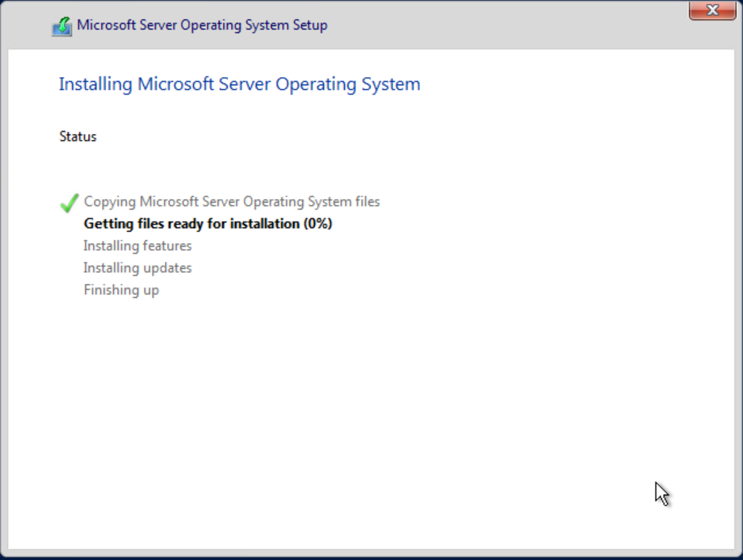Select the Copying Microsoft Server Operating System files step
Screen dimensions: 743x560
(x=232, y=201)
